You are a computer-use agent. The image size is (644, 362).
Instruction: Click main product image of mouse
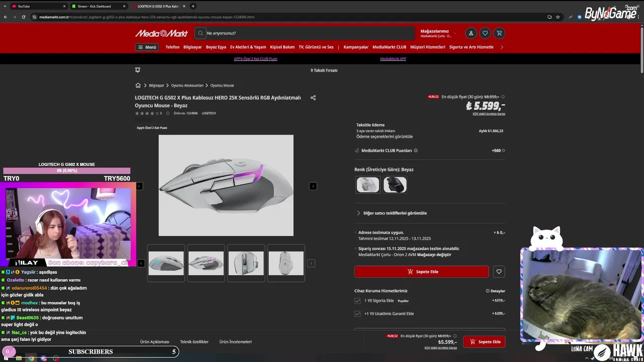click(x=226, y=186)
